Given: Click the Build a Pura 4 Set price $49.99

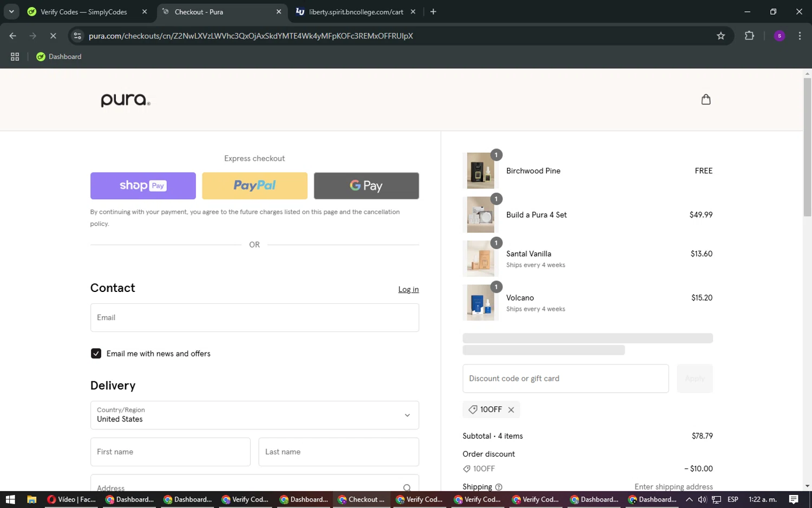Looking at the screenshot, I should point(701,215).
